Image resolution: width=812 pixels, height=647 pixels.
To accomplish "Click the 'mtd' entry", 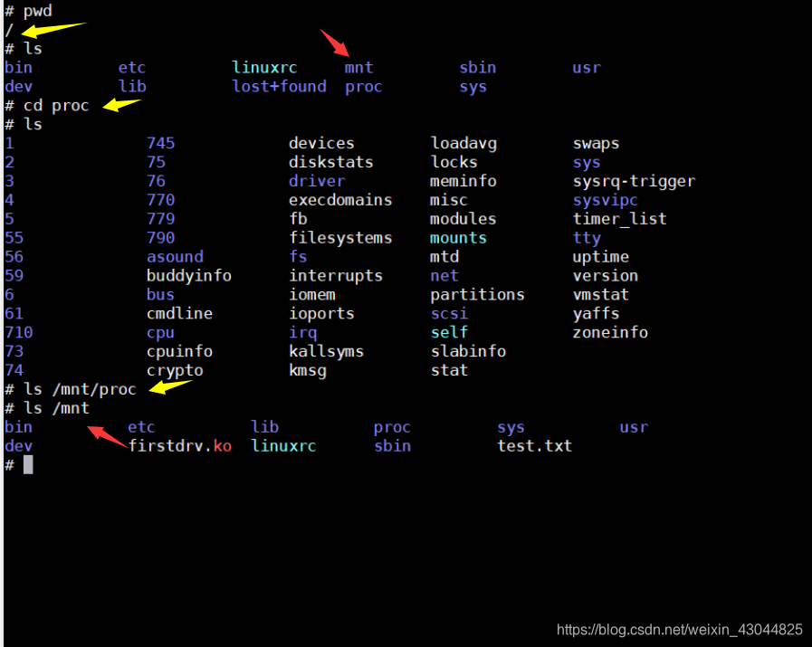I will [444, 257].
